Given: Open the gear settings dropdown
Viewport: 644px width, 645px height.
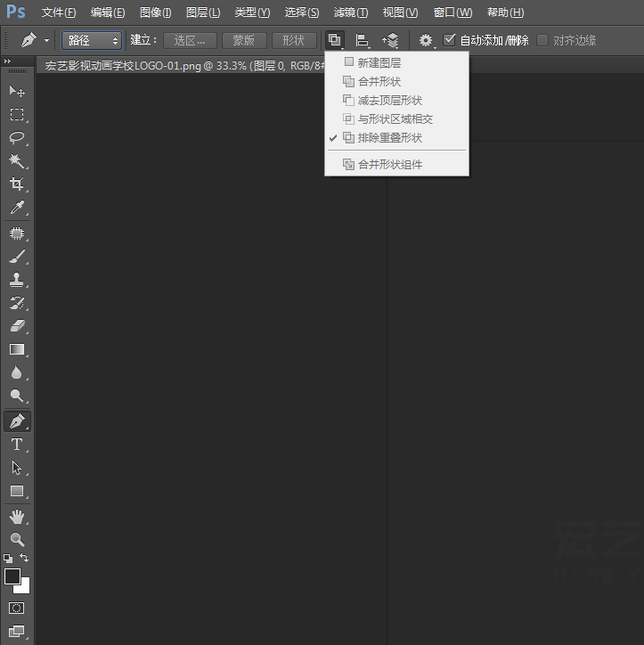Looking at the screenshot, I should 427,40.
